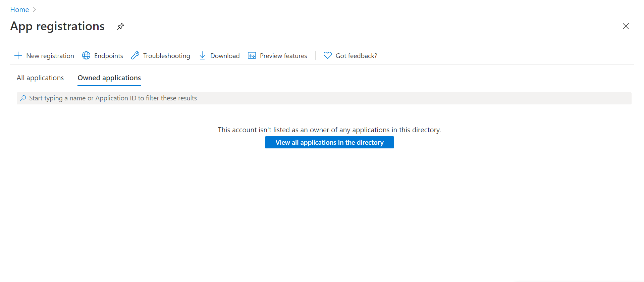This screenshot has width=644, height=282.
Task: Click the magnifier icon in the filter box
Action: 23,98
